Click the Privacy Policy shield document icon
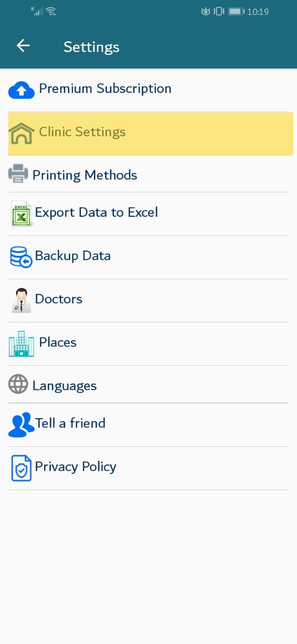This screenshot has height=644, width=297. [21, 468]
